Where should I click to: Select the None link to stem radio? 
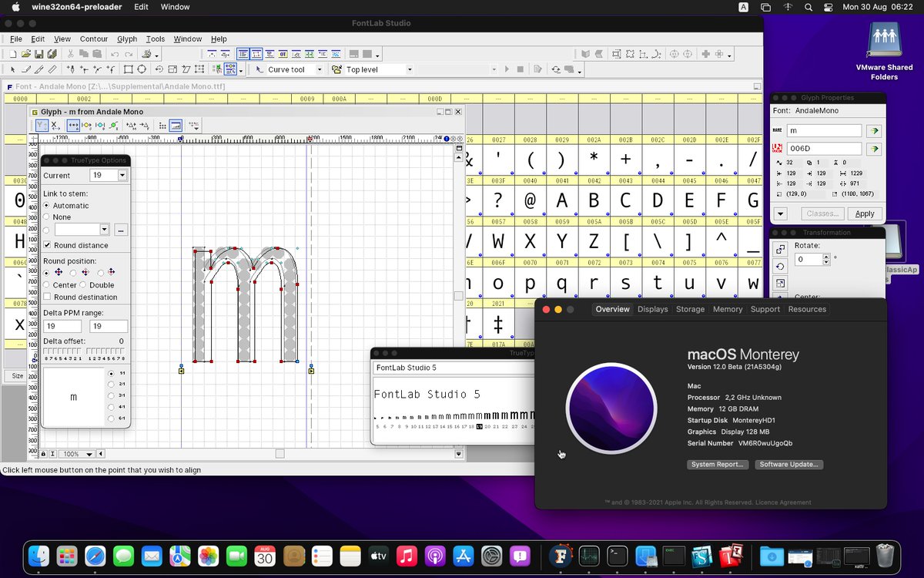[x=46, y=217]
